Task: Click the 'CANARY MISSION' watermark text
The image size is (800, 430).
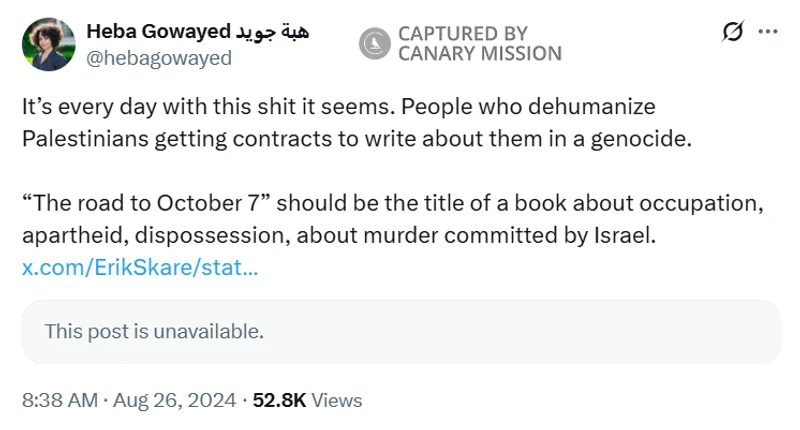Action: click(479, 54)
